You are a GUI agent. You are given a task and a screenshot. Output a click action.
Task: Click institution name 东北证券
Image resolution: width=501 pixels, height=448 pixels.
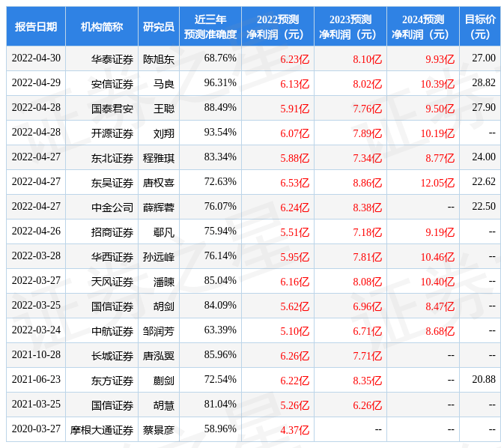(112, 158)
